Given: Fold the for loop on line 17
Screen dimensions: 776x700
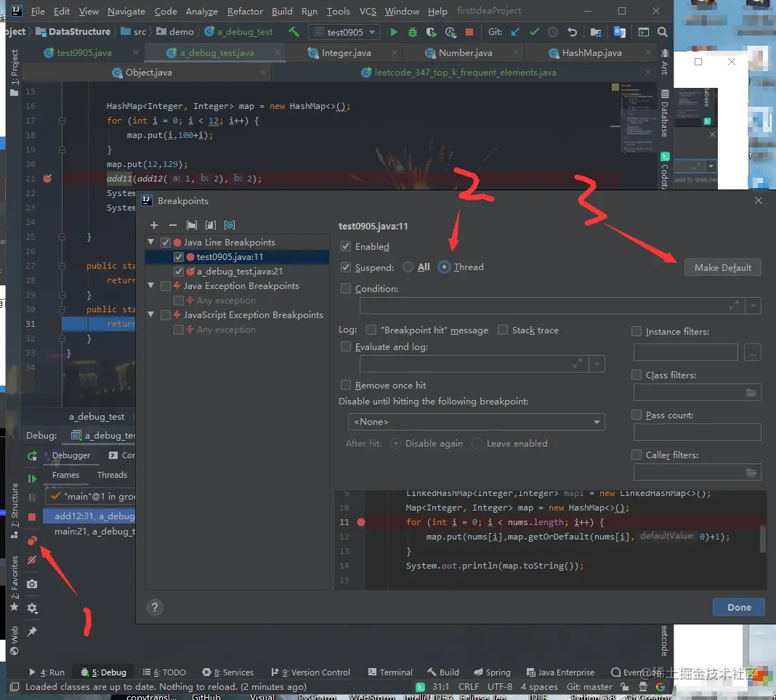Looking at the screenshot, I should point(62,121).
